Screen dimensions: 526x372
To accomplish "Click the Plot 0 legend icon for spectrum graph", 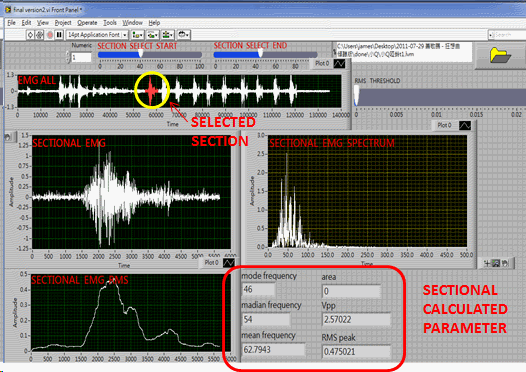I will pos(465,125).
